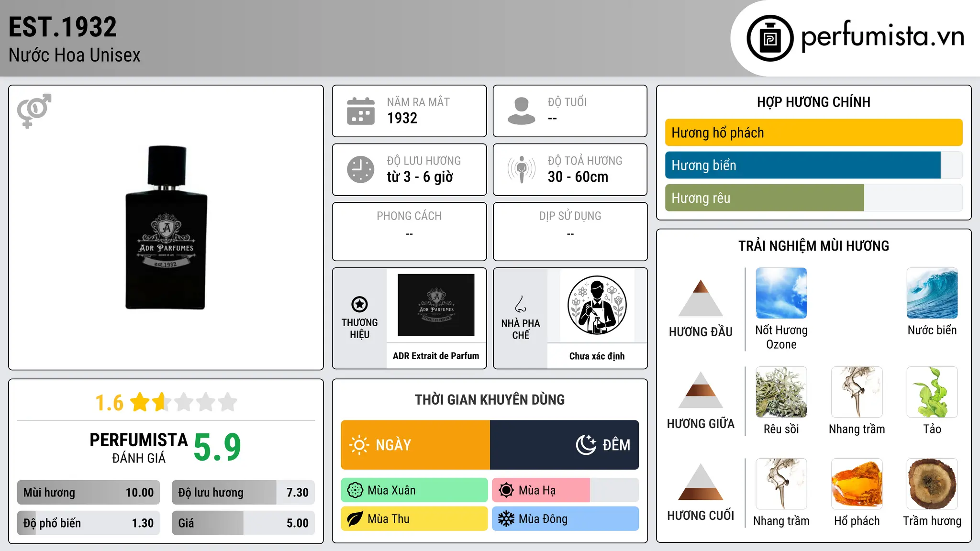Image resolution: width=980 pixels, height=551 pixels.
Task: Click the Thời gian khuyên dùng heading
Action: click(x=490, y=399)
